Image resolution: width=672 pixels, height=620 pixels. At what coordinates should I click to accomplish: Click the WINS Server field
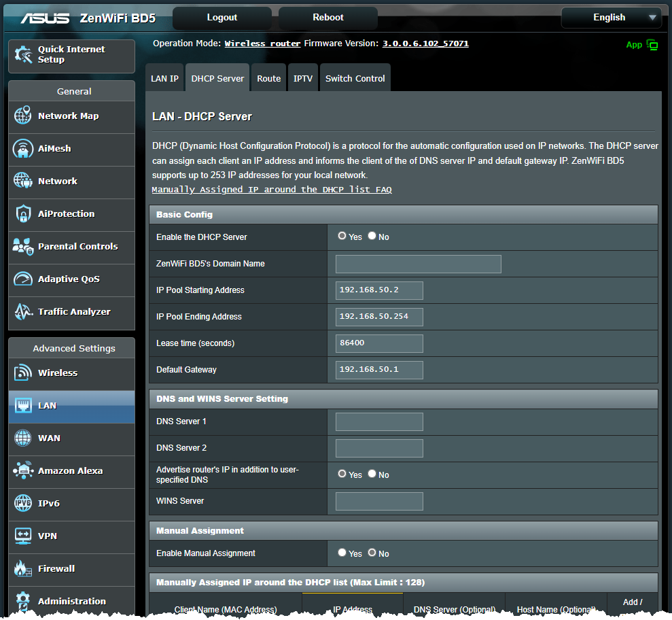[x=379, y=501]
